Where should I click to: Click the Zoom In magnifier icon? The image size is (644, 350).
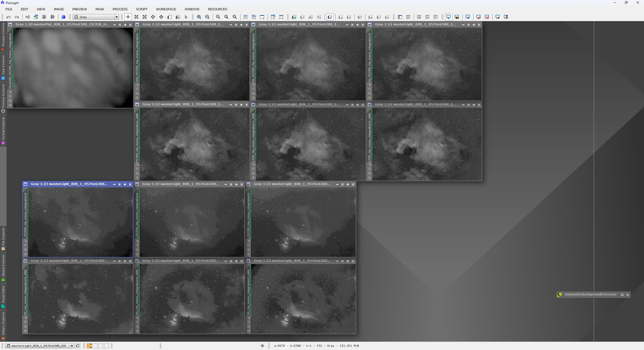pos(199,17)
